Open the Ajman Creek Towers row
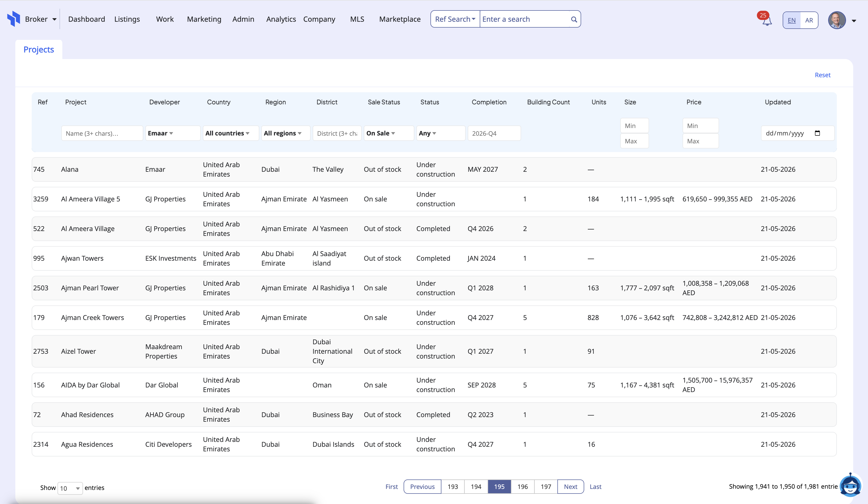868x504 pixels. (434, 318)
